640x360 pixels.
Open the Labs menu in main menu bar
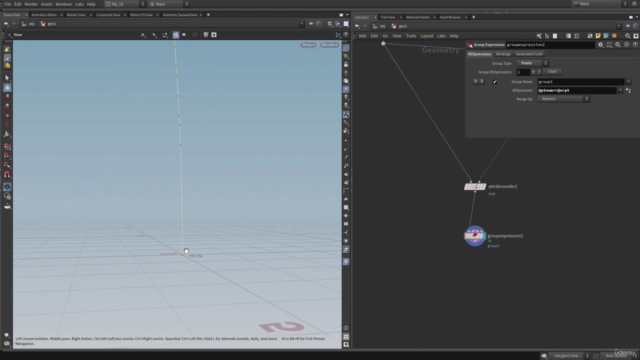(x=79, y=4)
